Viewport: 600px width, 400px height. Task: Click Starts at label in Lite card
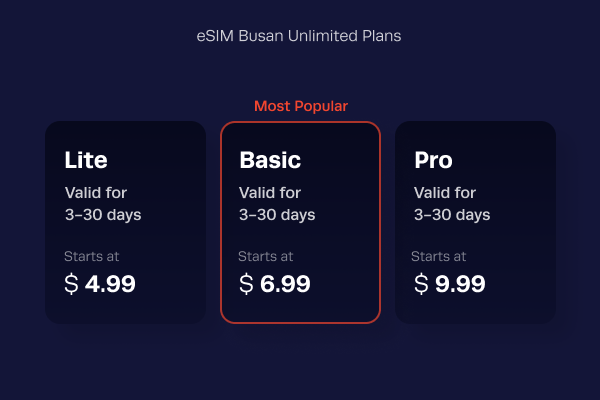coord(91,257)
